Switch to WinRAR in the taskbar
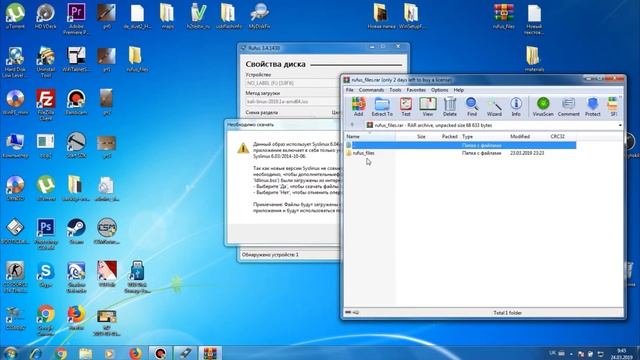This screenshot has width=640, height=360. click(210, 353)
